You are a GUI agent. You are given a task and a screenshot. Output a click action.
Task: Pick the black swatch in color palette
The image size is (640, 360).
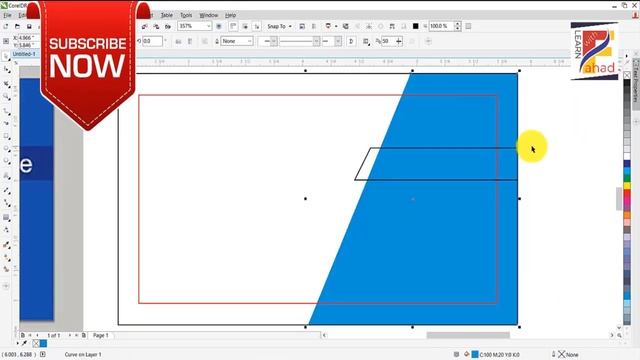pos(627,83)
